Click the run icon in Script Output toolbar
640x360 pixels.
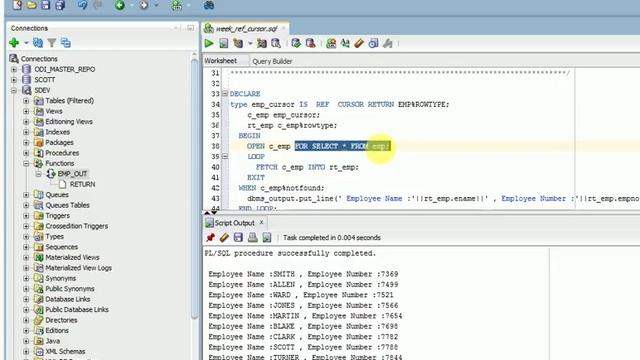[x=267, y=237]
